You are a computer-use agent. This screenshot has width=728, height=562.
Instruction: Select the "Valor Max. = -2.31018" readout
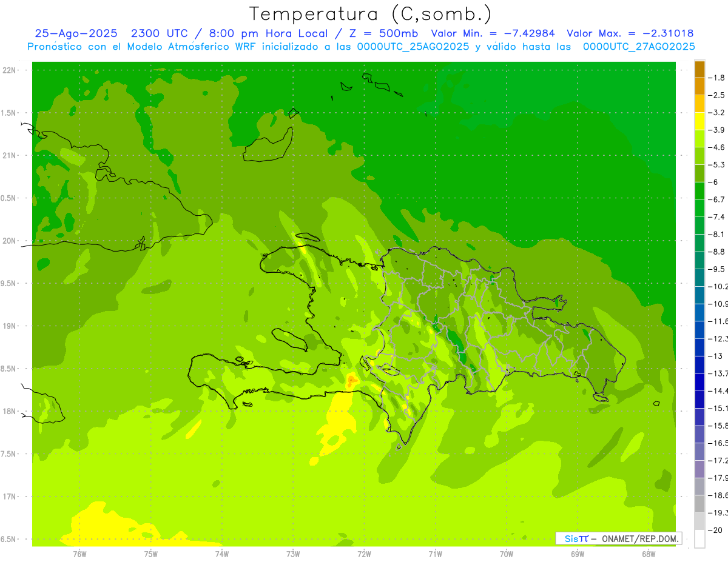tap(630, 33)
